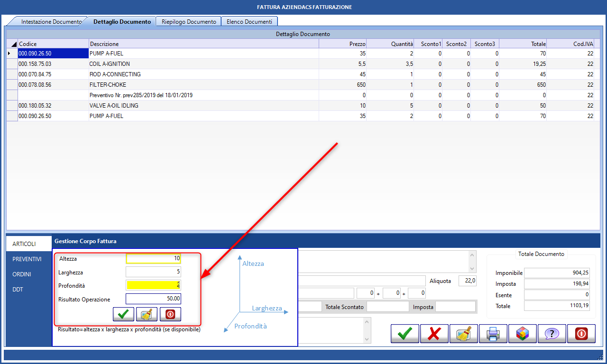Delete the row using the red X button
The image size is (607, 364).
pyautogui.click(x=434, y=334)
